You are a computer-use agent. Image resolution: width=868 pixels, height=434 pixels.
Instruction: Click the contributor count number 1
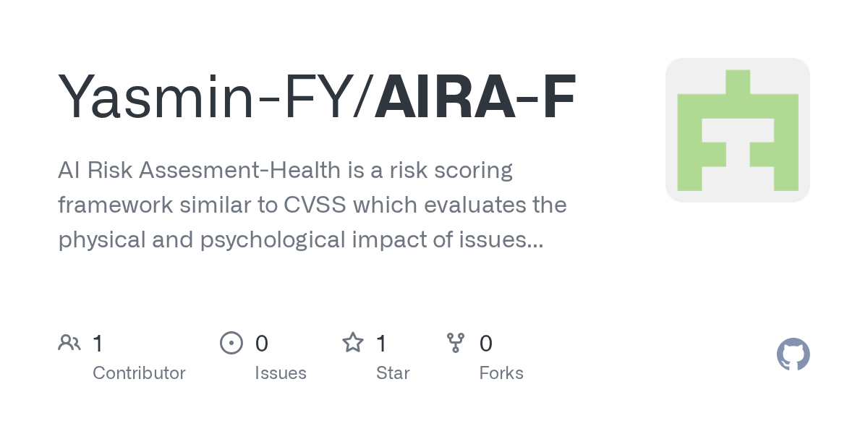click(98, 344)
